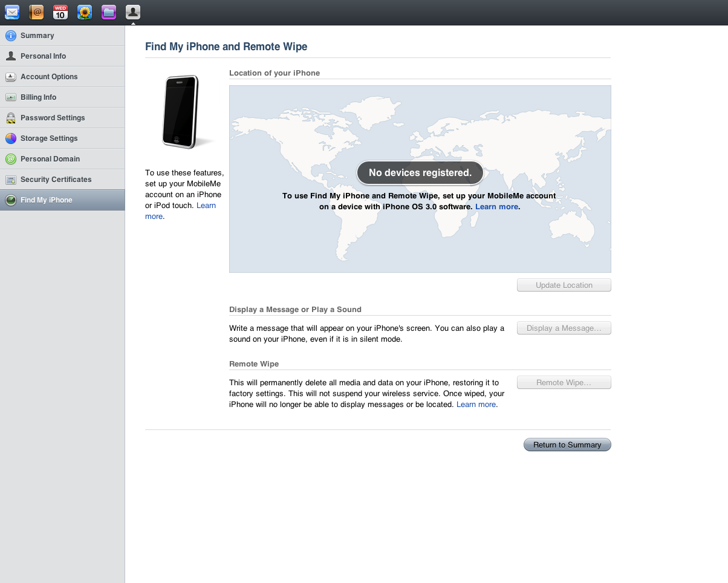The height and width of the screenshot is (583, 728).
Task: Go to Personal Domain
Action: point(62,159)
